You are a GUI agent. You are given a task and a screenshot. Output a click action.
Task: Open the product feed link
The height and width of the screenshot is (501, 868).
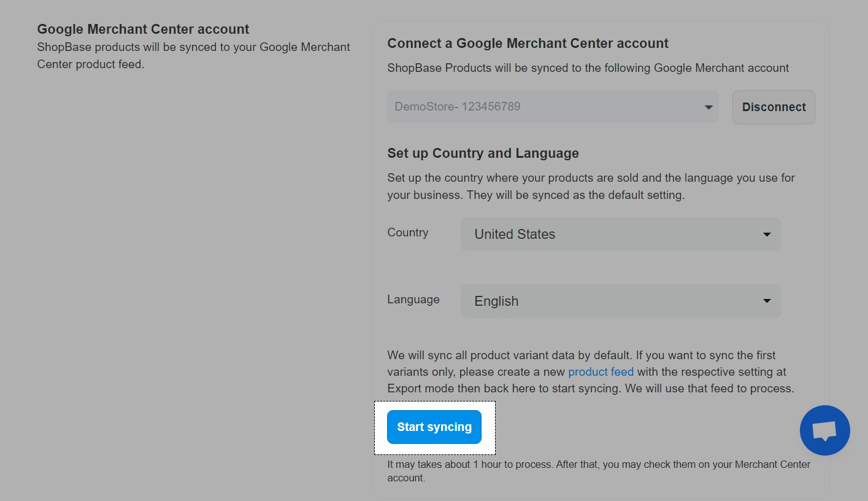601,371
